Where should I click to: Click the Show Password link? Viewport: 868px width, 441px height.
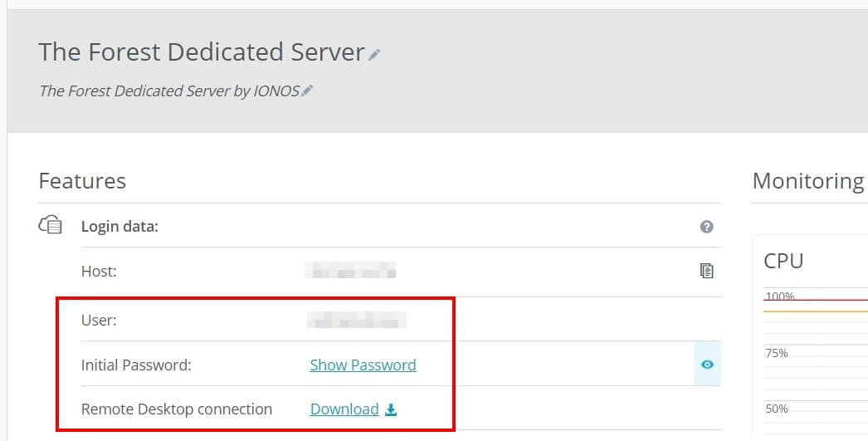pyautogui.click(x=363, y=365)
